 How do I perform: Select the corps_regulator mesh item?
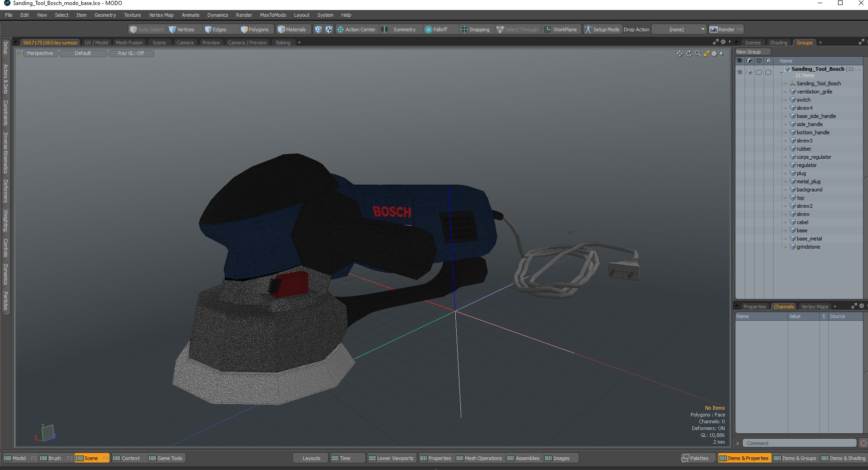point(814,157)
